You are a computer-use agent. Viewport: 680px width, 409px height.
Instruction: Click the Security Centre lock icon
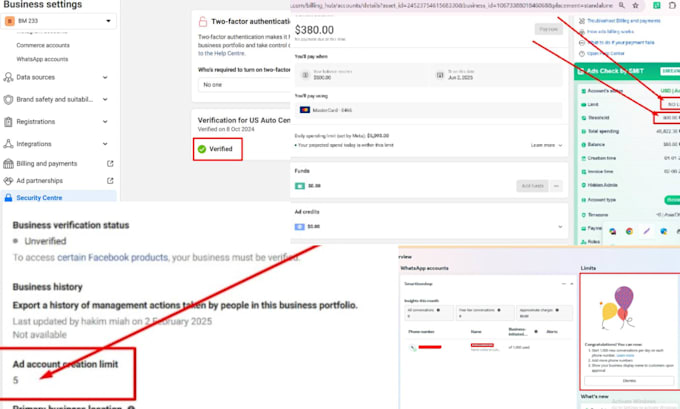pos(8,197)
